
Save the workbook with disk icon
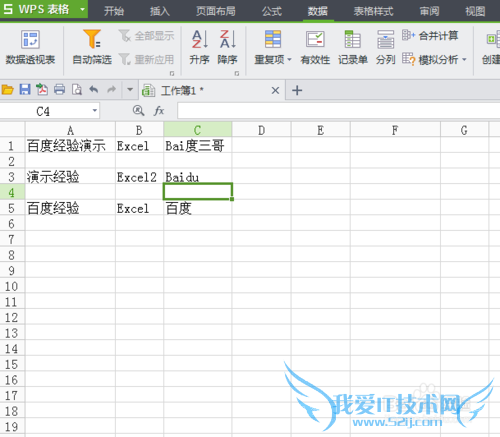pyautogui.click(x=25, y=90)
